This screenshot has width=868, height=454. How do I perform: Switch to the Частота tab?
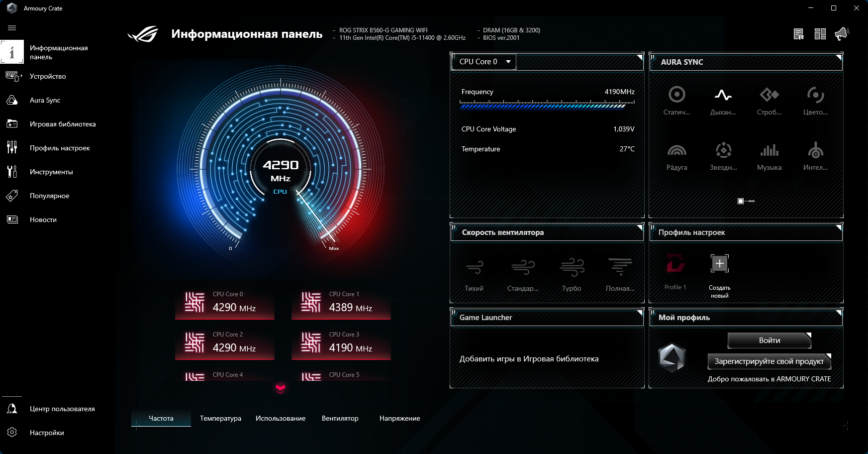point(161,418)
